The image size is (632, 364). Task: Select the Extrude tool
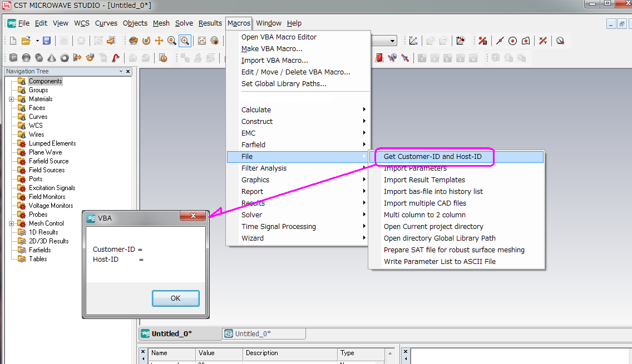tap(77, 58)
